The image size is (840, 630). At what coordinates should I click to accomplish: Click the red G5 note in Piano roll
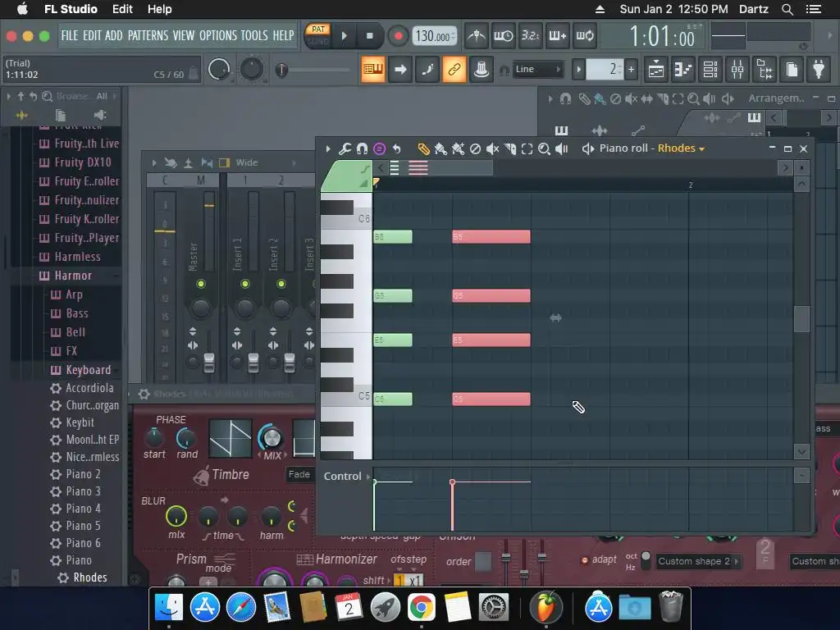[x=491, y=295]
